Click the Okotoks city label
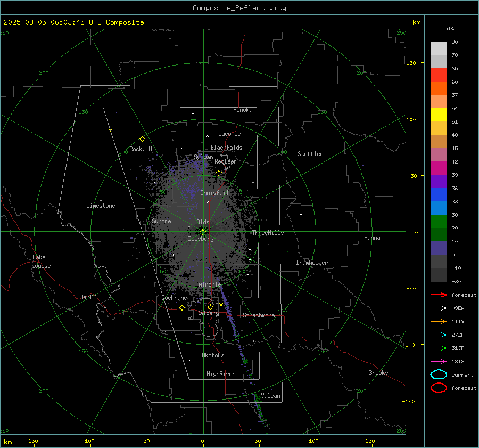This screenshot has width=479, height=448. pyautogui.click(x=213, y=355)
